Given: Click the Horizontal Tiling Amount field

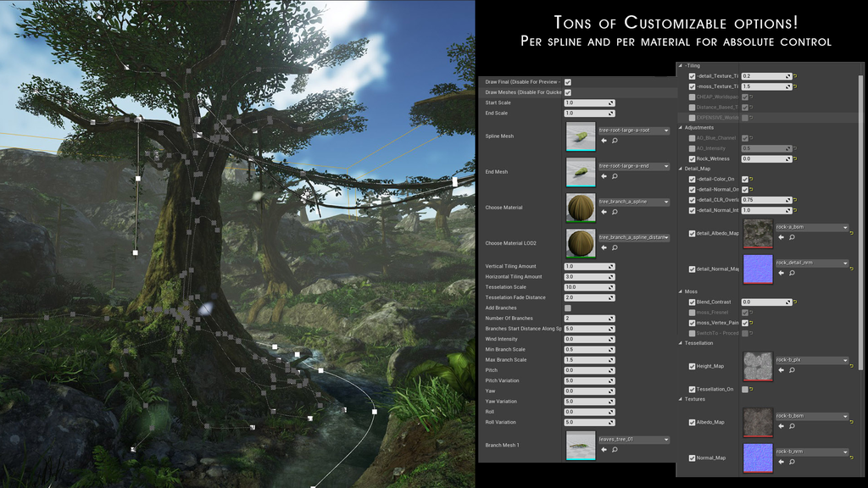Looking at the screenshot, I should click(590, 277).
